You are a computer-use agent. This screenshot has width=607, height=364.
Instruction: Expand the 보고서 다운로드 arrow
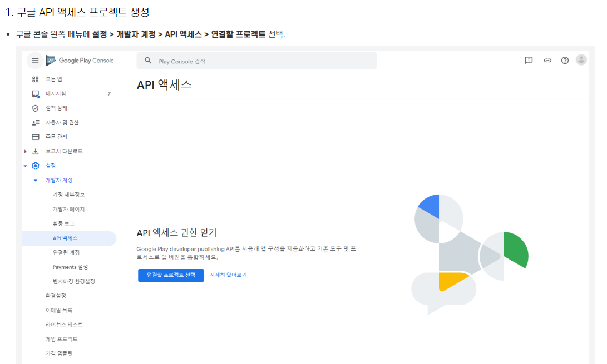25,151
